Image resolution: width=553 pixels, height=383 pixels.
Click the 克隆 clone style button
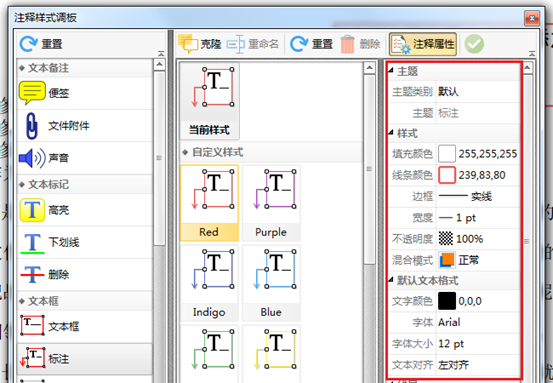pos(200,44)
